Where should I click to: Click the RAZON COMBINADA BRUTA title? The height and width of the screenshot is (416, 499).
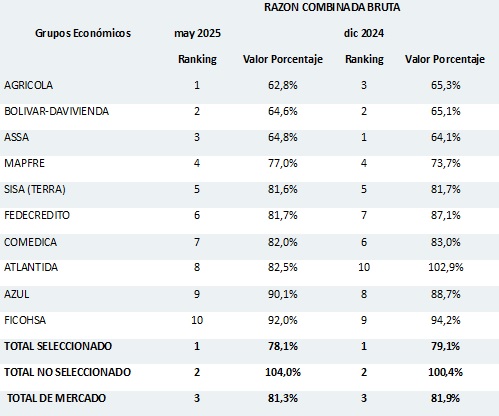pyautogui.click(x=332, y=7)
